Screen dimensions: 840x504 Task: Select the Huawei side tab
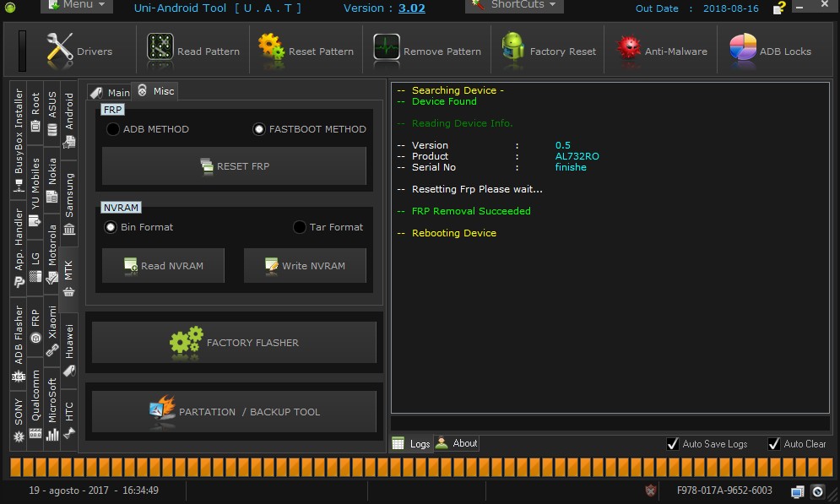(69, 350)
